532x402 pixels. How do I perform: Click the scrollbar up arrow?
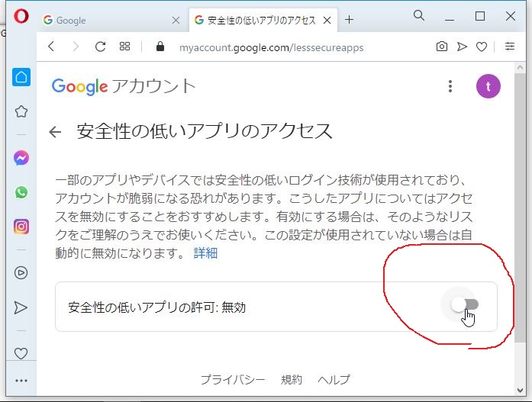[x=520, y=67]
